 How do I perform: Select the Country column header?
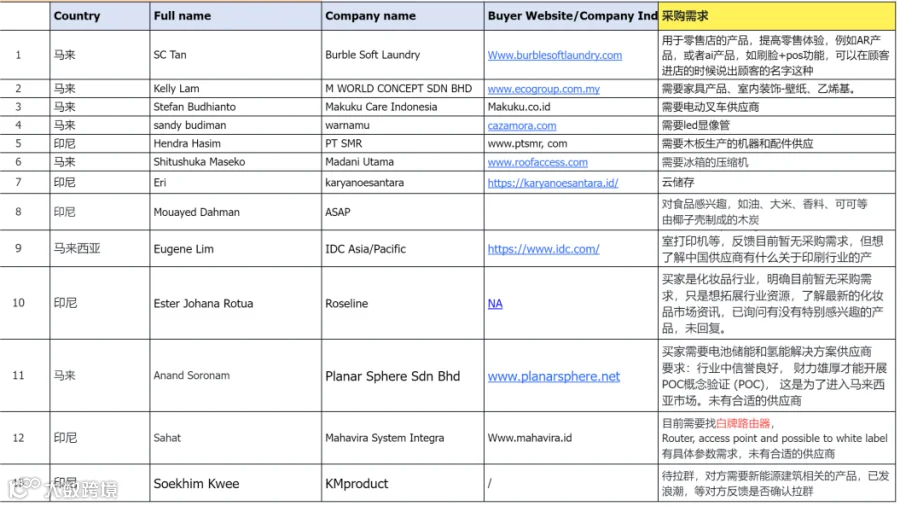(x=100, y=16)
